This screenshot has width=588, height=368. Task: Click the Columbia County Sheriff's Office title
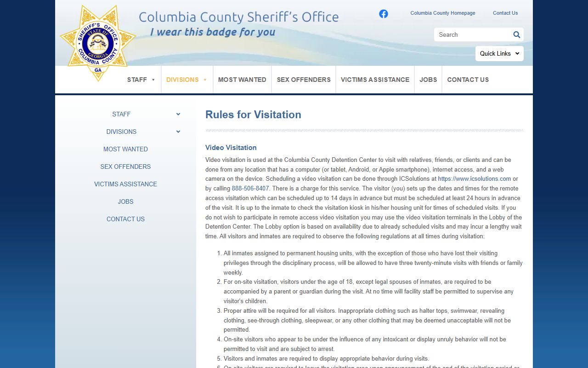238,17
